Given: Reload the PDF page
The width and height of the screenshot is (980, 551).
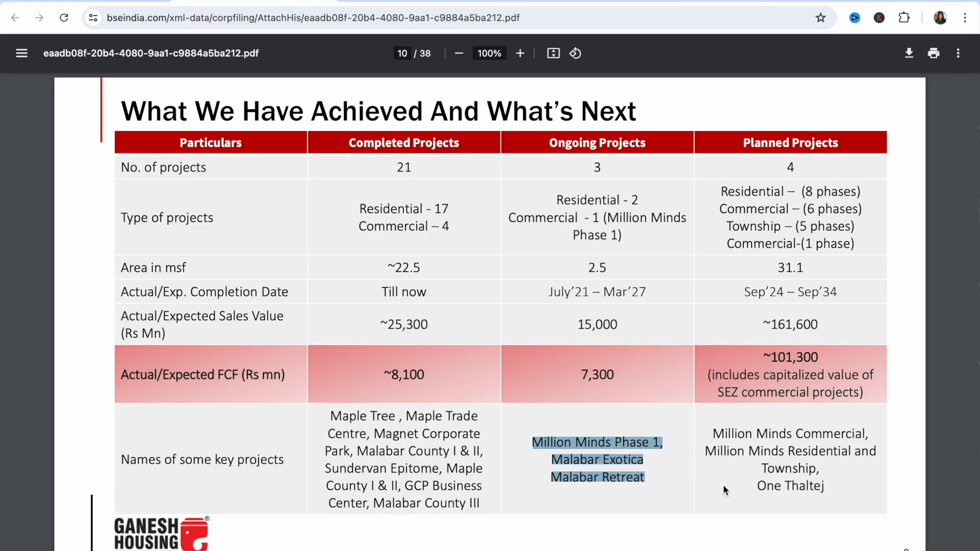Looking at the screenshot, I should tap(64, 18).
